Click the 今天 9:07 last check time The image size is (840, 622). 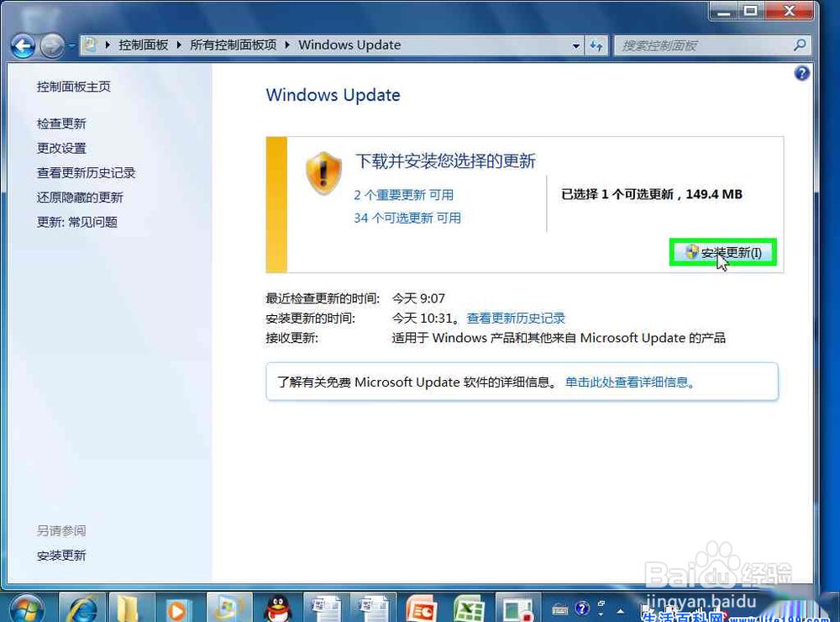(418, 298)
